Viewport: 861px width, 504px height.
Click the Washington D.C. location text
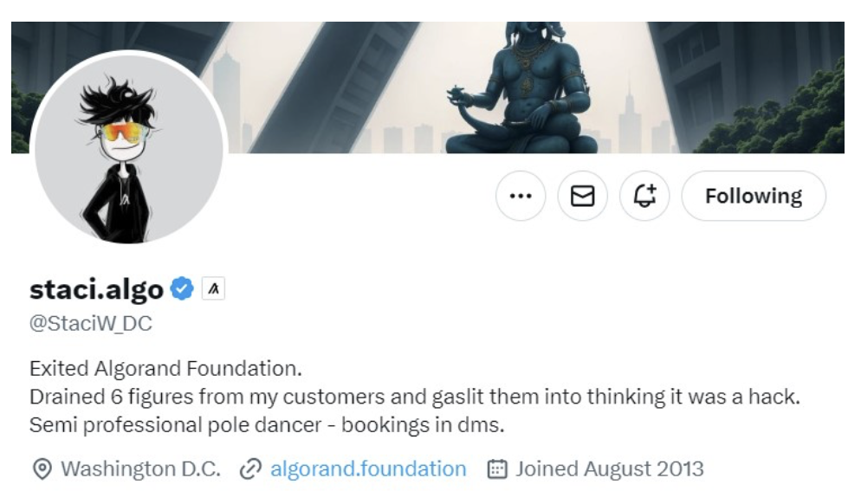pyautogui.click(x=140, y=469)
